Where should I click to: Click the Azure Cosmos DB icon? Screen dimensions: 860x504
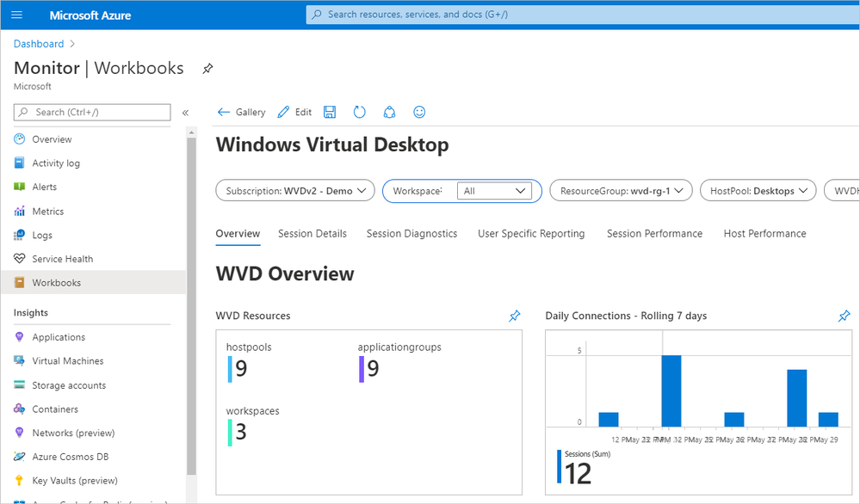[19, 457]
